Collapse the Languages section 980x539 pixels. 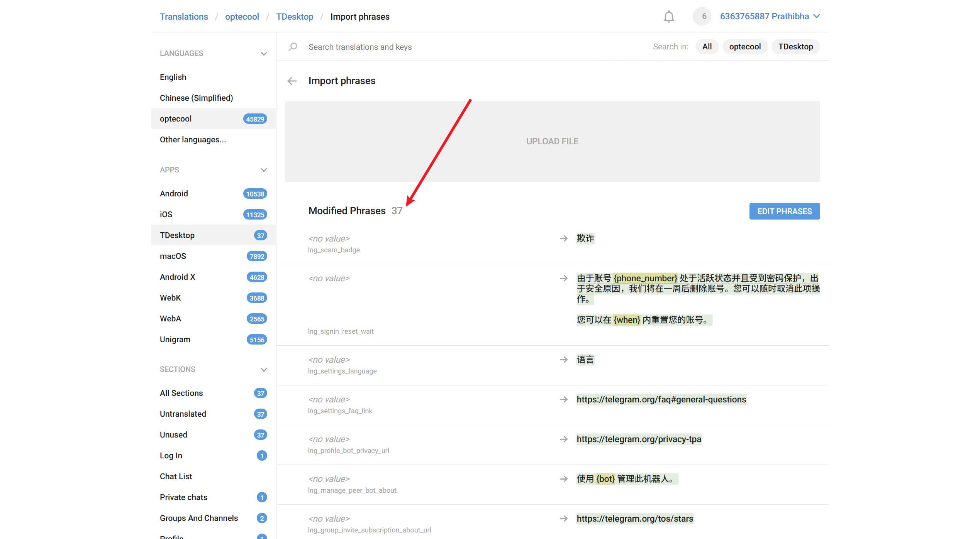pyautogui.click(x=264, y=54)
